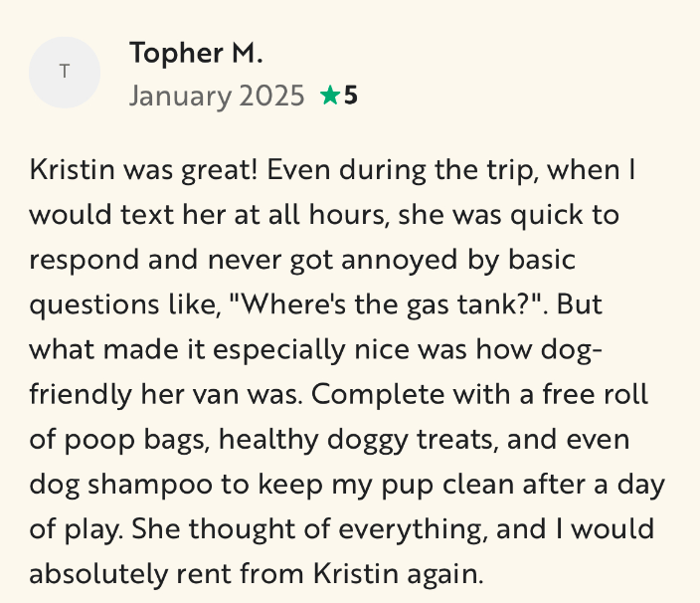Click "Kristin was great!" opening sentence
Image resolution: width=700 pixels, height=603 pixels.
(x=144, y=169)
